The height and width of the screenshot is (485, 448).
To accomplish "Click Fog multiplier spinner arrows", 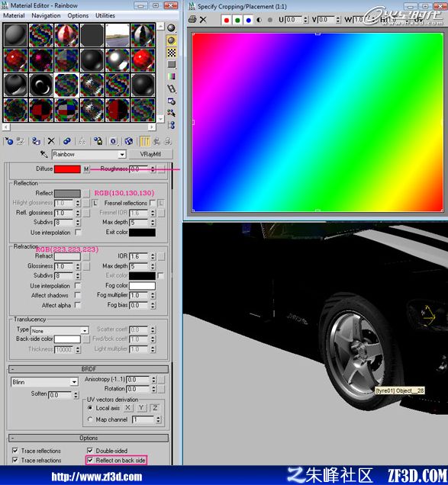I will coord(153,295).
